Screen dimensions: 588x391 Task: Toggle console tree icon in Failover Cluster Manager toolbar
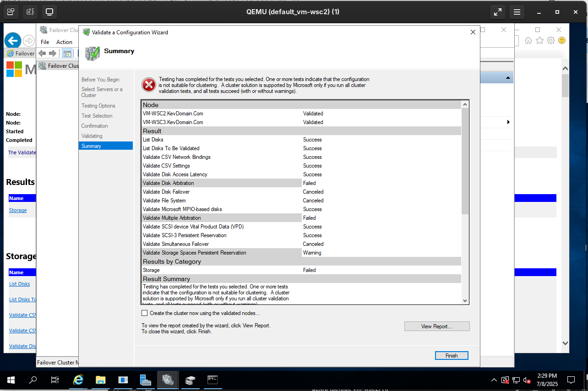[x=67, y=53]
